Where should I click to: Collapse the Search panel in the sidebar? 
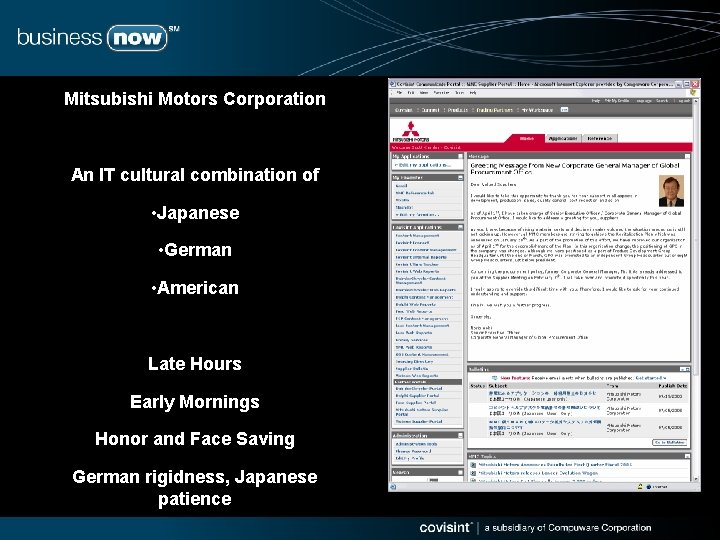pos(460,472)
